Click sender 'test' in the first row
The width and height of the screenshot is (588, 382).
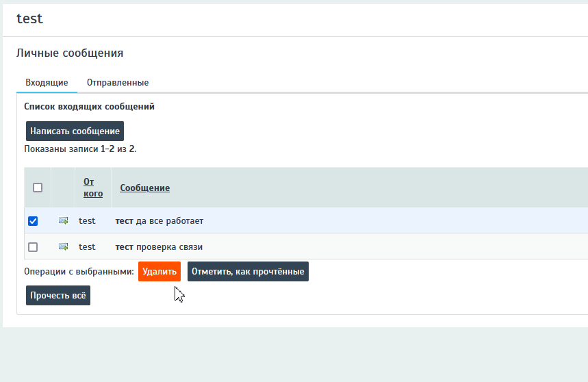click(87, 221)
